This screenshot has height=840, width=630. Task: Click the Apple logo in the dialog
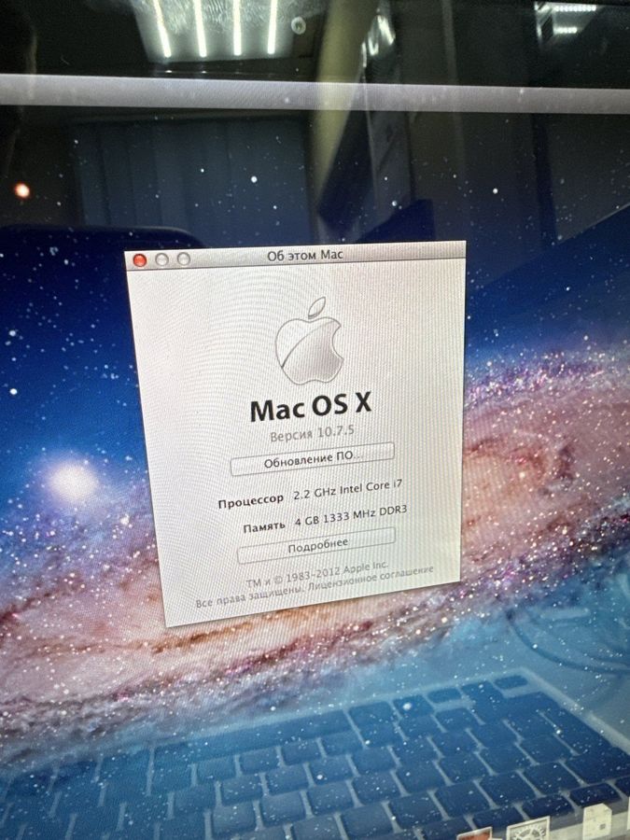310,342
